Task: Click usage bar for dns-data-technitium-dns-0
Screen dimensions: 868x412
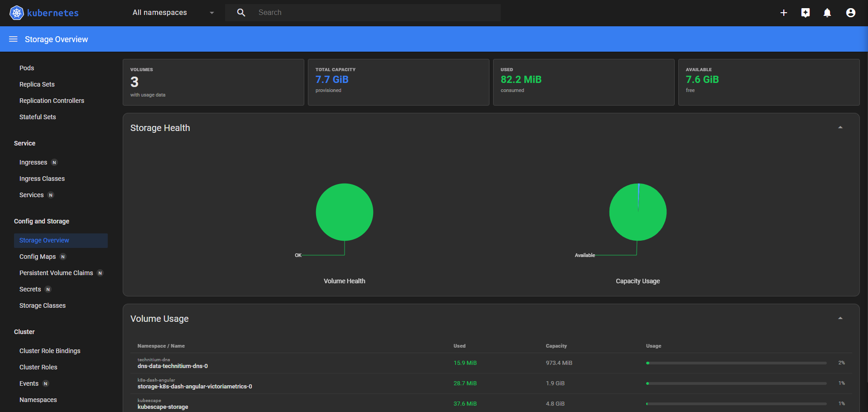Action: pyautogui.click(x=736, y=363)
